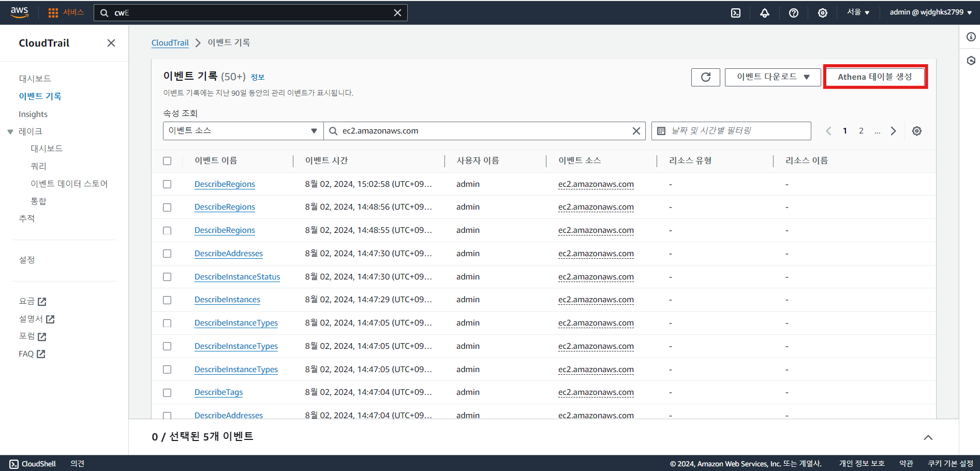
Task: Select the 14:48:56 DescribeRegions event checkbox
Action: pos(167,208)
